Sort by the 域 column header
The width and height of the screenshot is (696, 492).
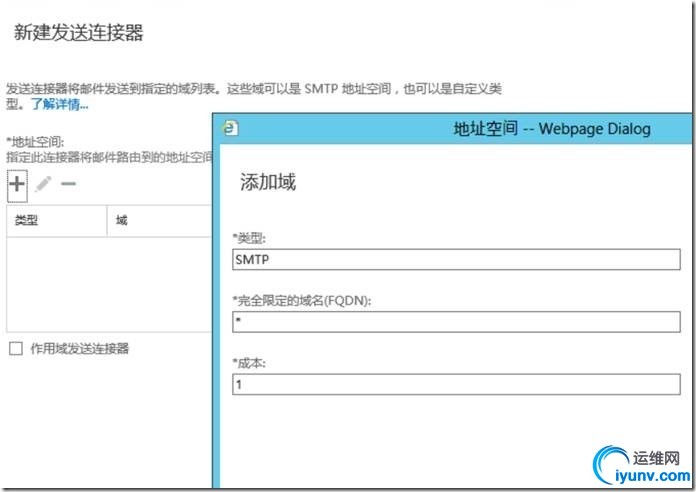click(x=160, y=220)
